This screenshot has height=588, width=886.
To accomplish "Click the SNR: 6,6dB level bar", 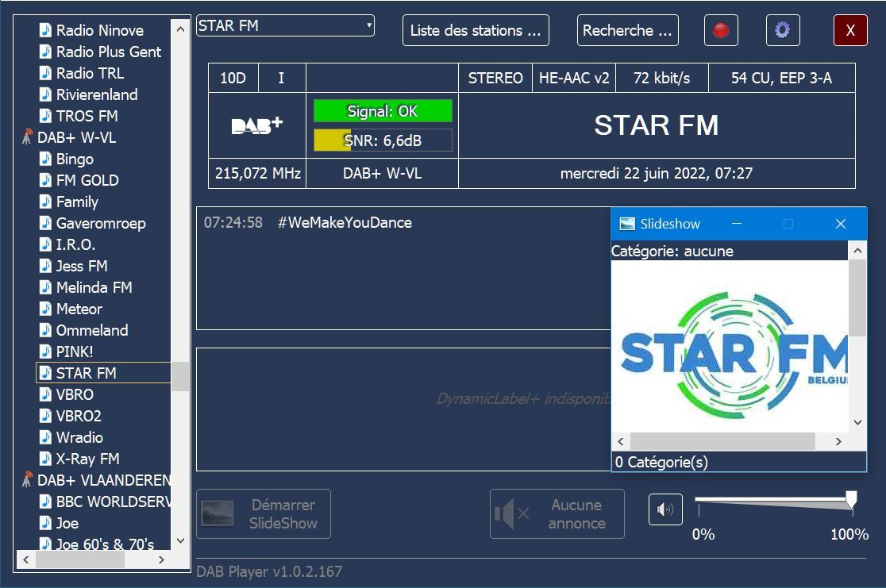I will point(383,140).
